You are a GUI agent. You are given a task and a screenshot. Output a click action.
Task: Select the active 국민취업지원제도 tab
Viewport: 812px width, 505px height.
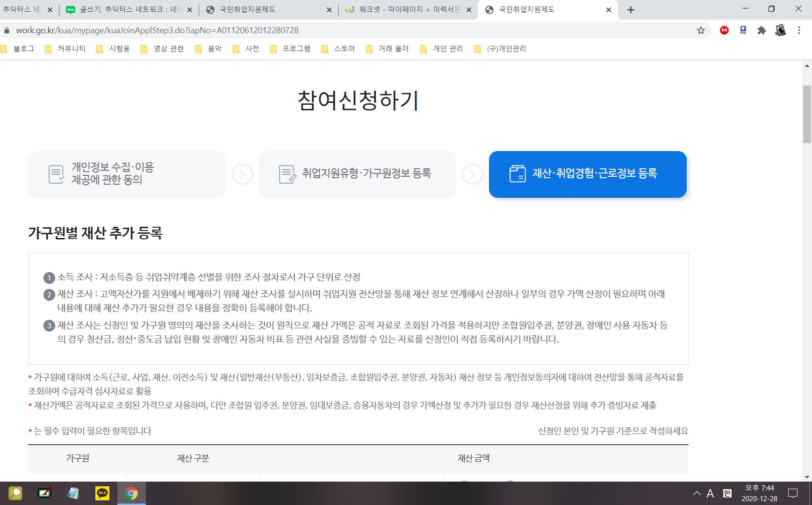[547, 10]
